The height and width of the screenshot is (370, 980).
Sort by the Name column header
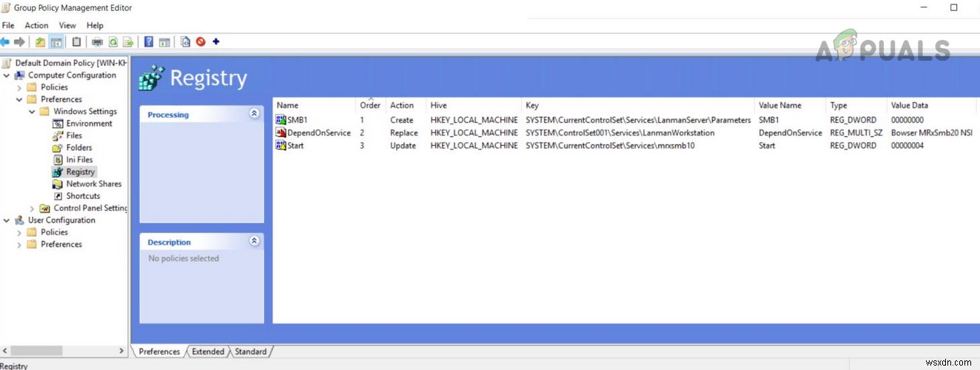click(x=315, y=105)
